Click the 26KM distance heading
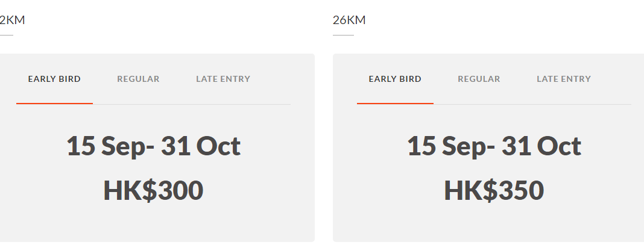 [349, 20]
